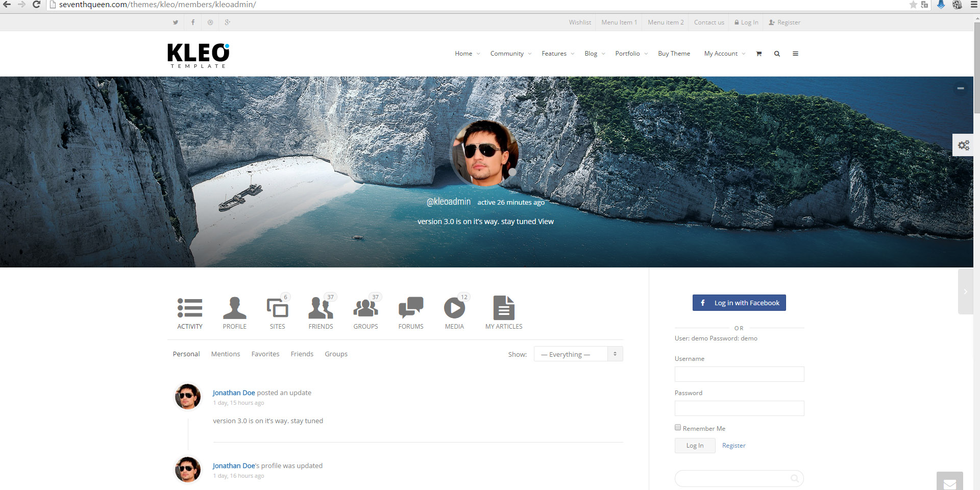This screenshot has height=490, width=980.
Task: Select the Favorites activity tab
Action: click(x=265, y=354)
